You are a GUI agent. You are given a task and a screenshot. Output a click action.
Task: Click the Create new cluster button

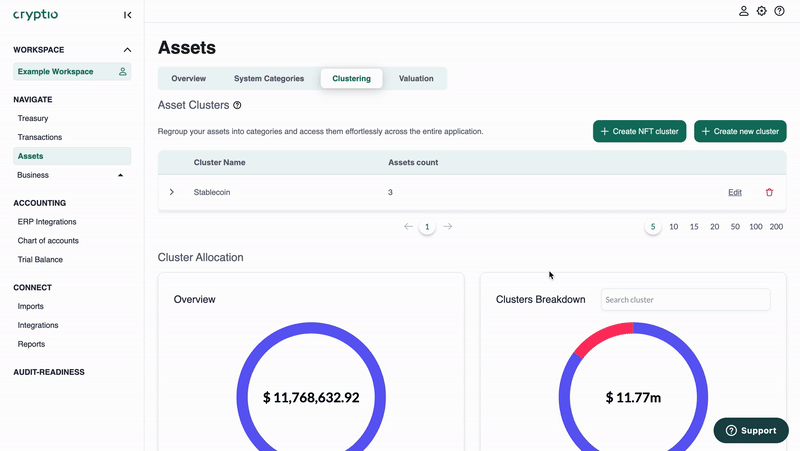tap(740, 131)
